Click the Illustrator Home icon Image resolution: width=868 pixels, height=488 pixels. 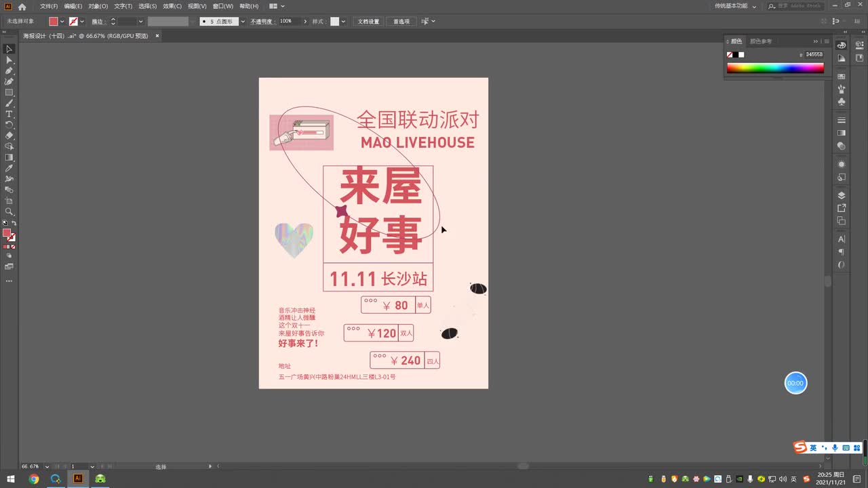click(x=22, y=6)
